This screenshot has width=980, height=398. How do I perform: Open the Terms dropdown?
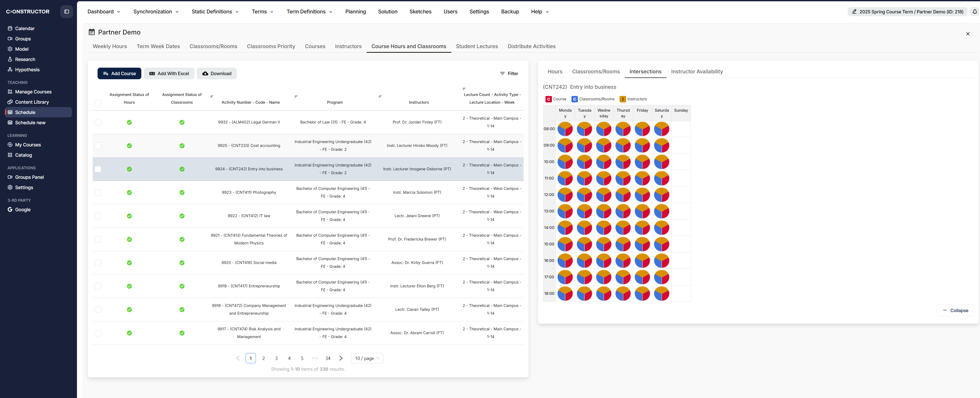click(x=263, y=11)
